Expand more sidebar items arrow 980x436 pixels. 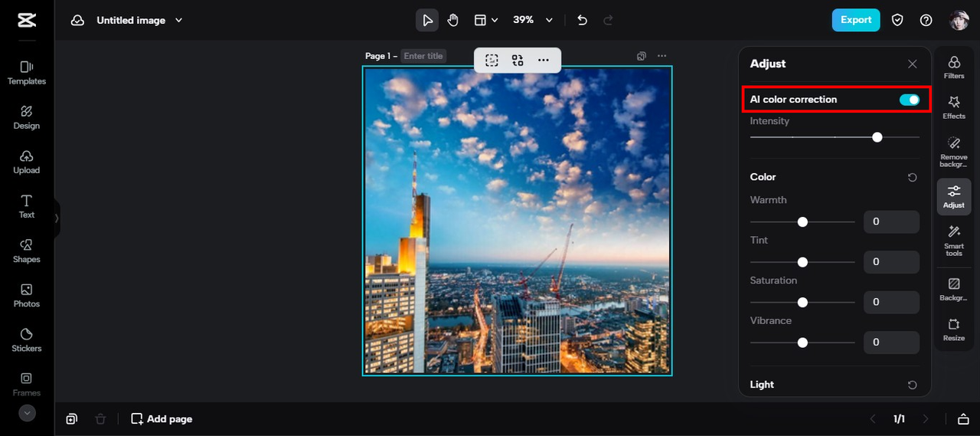tap(27, 413)
